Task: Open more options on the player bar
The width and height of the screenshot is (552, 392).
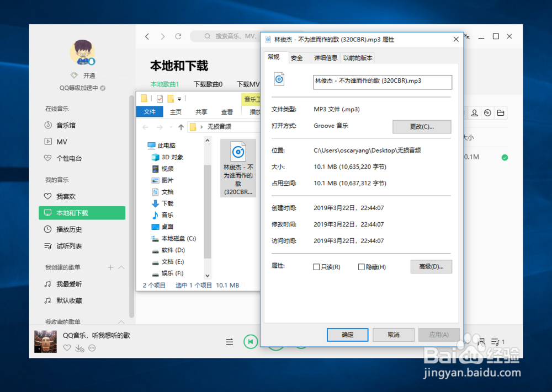Action: (92, 348)
